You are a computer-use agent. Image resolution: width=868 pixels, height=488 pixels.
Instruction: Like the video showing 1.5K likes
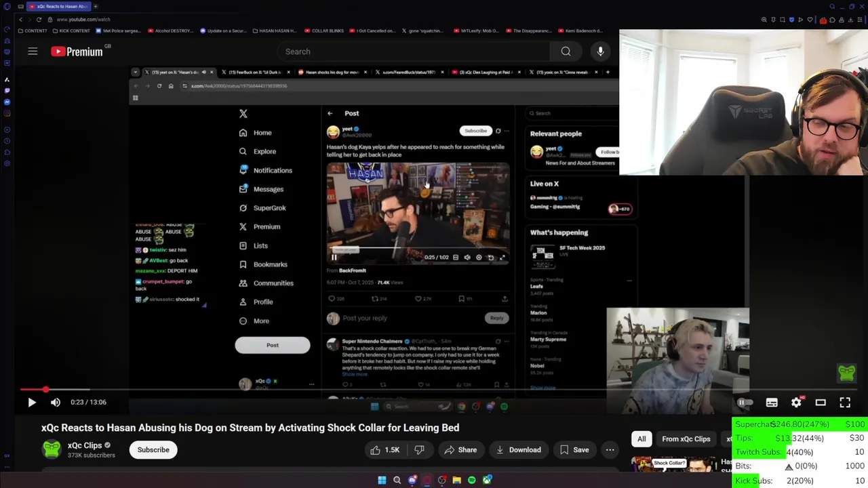tap(384, 449)
